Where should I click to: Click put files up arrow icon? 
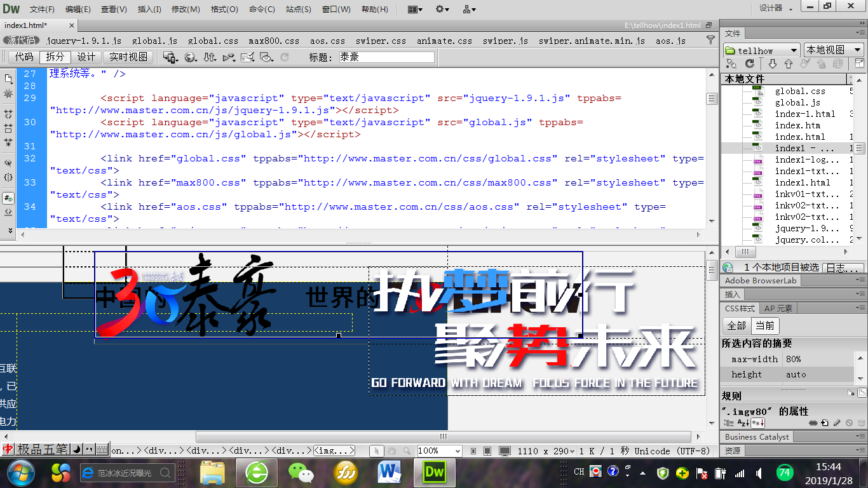[x=789, y=64]
